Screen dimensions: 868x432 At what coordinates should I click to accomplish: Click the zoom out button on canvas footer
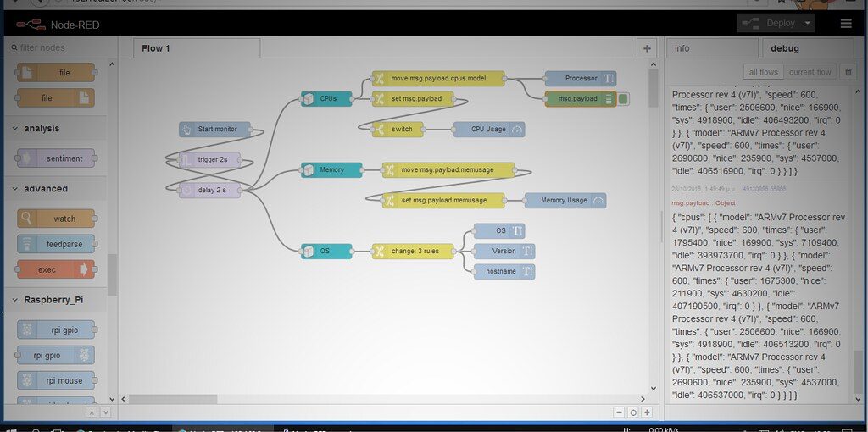(x=619, y=413)
